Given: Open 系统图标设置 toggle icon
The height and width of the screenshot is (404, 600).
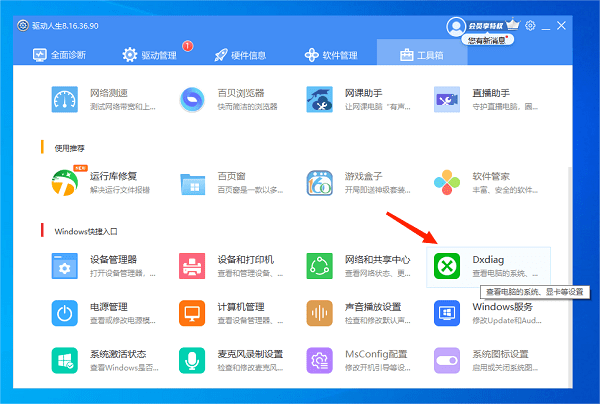Looking at the screenshot, I should [x=447, y=360].
